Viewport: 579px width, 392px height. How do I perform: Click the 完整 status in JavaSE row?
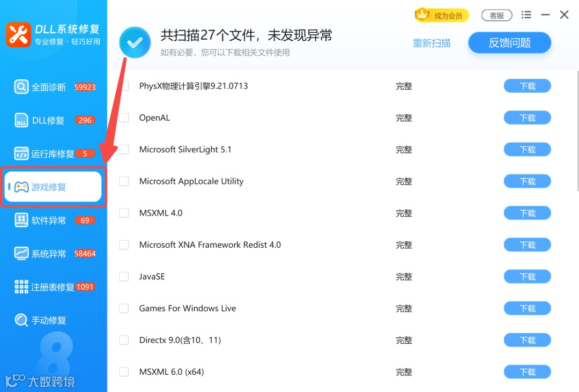pyautogui.click(x=404, y=277)
